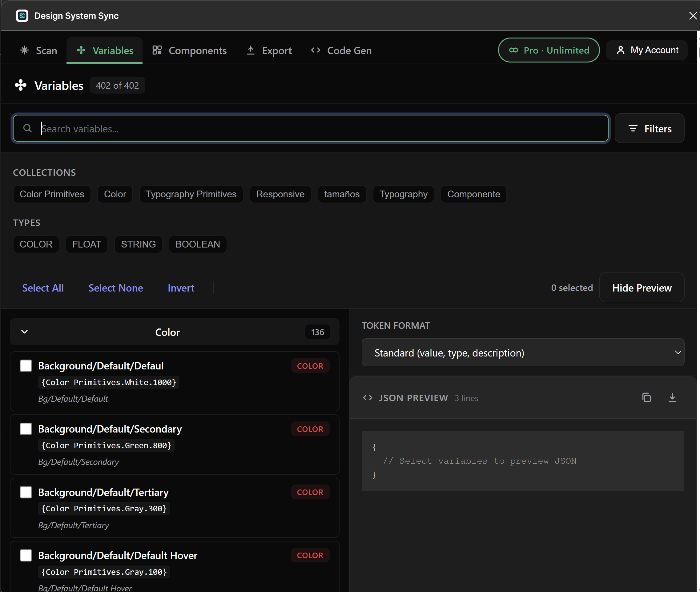This screenshot has height=592, width=700.
Task: Open the Code Gen tab
Action: [341, 51]
